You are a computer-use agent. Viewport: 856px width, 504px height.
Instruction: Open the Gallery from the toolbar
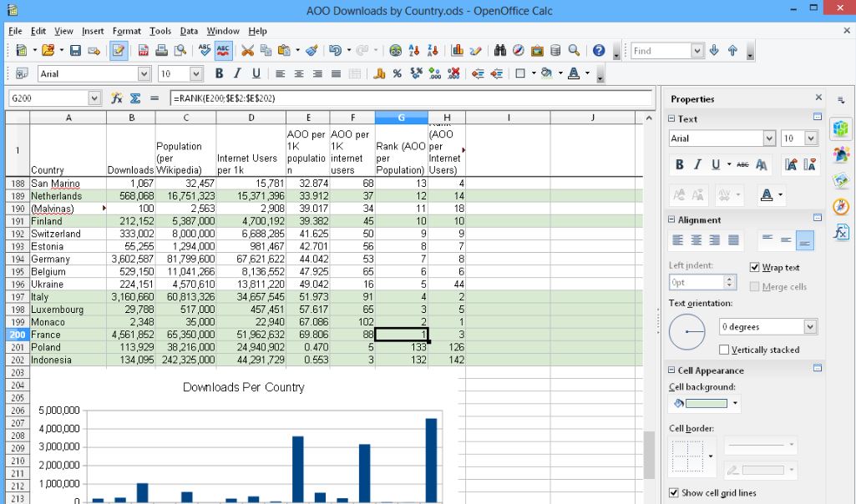point(537,51)
